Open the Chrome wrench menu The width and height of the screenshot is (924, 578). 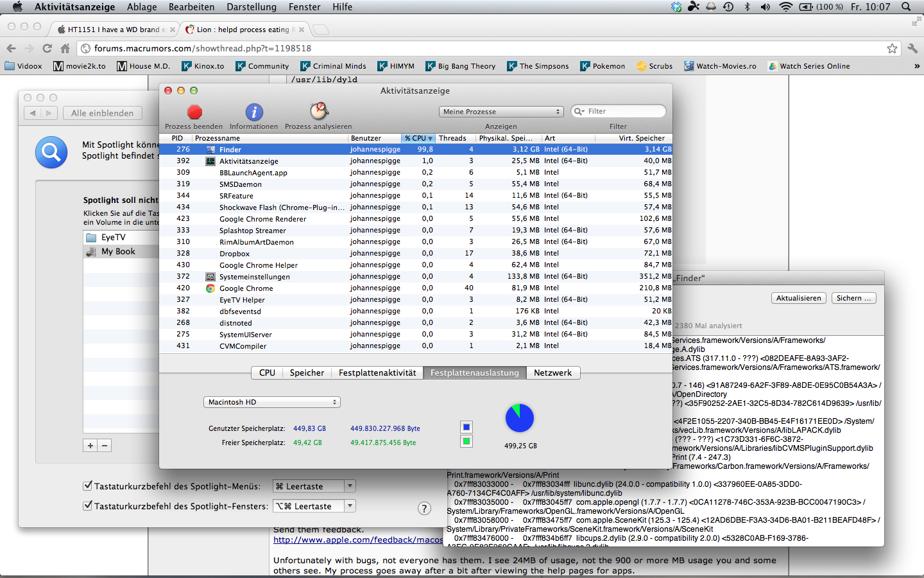tap(912, 48)
